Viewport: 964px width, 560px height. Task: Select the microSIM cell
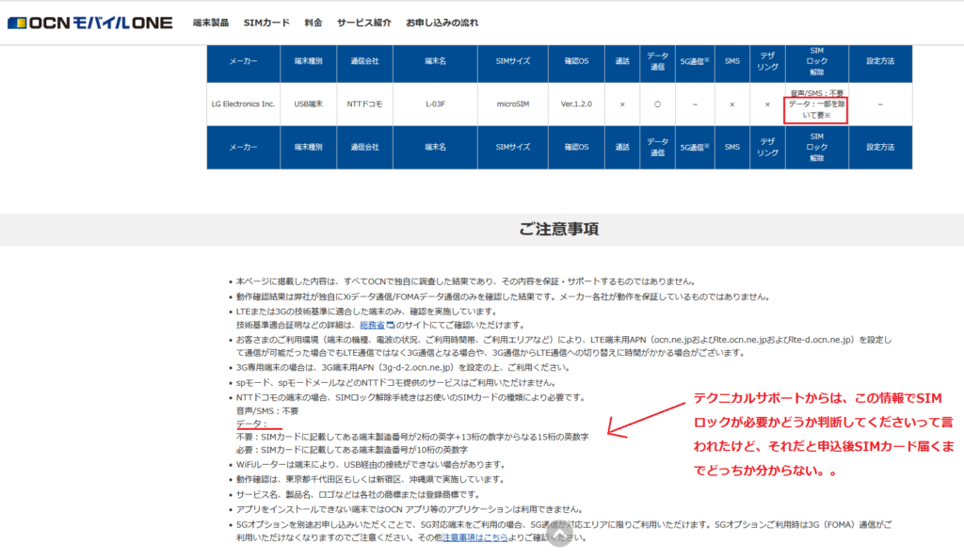[x=513, y=104]
